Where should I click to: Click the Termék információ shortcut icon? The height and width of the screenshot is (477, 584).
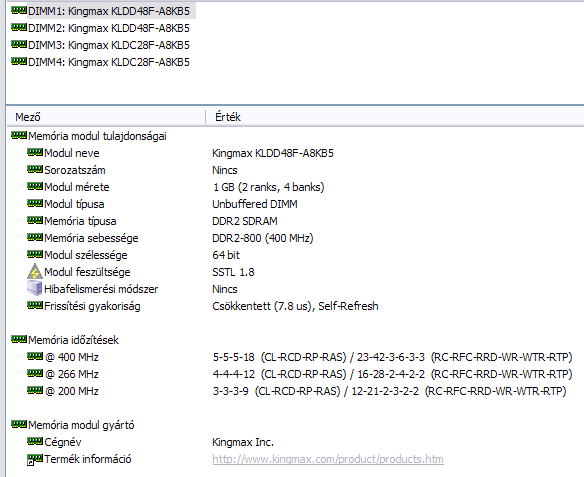[x=35, y=459]
